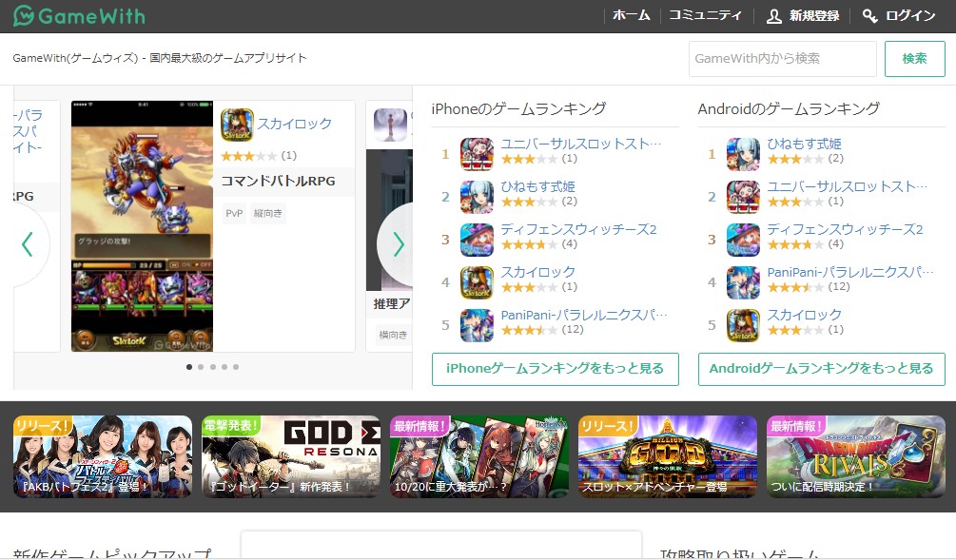Select the 縦向き tag
The width and height of the screenshot is (956, 560).
[x=267, y=213]
